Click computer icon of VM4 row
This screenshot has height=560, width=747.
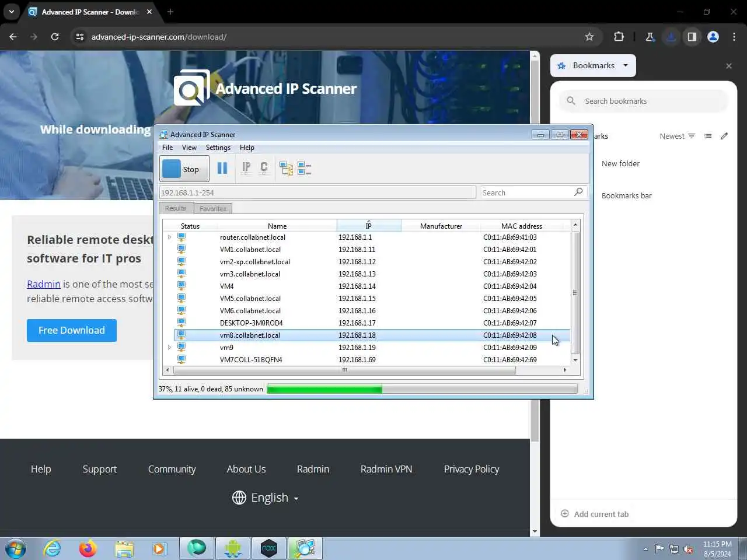[181, 286]
